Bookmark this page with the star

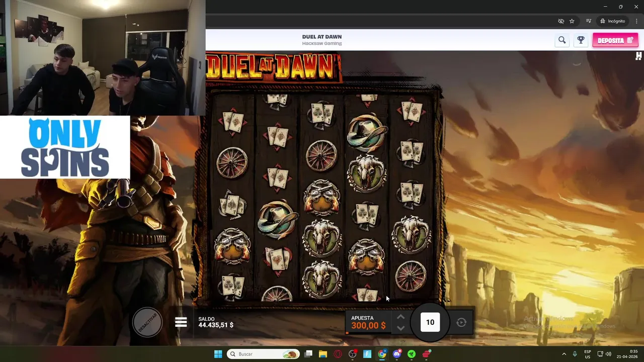click(x=572, y=21)
